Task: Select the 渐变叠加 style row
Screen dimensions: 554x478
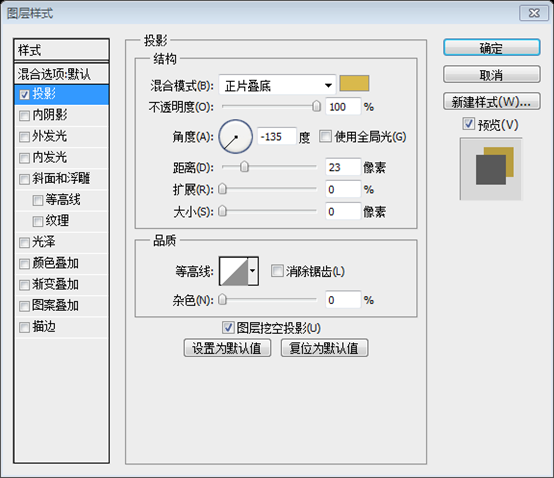Action: coord(61,285)
